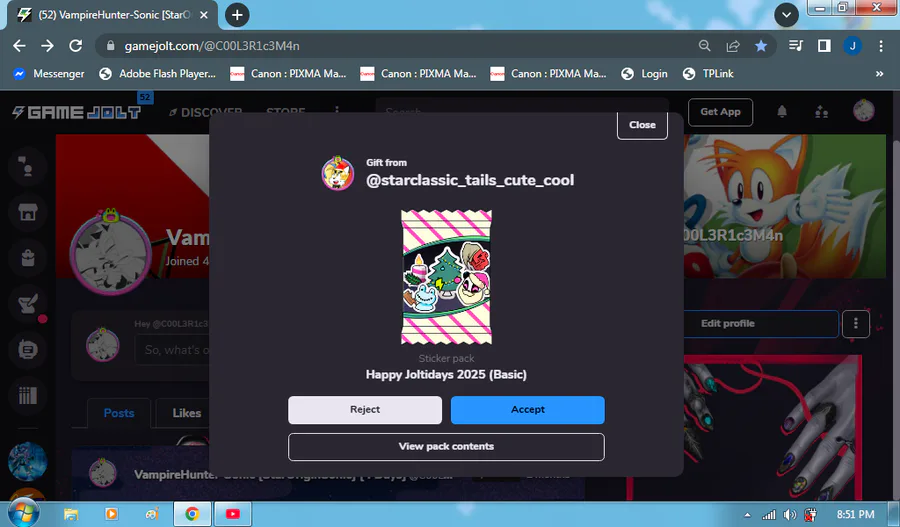This screenshot has height=527, width=900.
Task: Open the media player taskbar icon
Action: click(x=111, y=514)
